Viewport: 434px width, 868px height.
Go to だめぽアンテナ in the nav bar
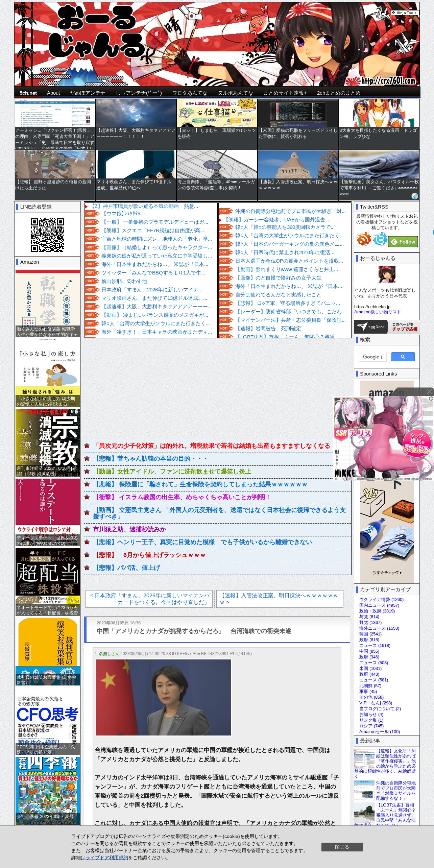(88, 93)
